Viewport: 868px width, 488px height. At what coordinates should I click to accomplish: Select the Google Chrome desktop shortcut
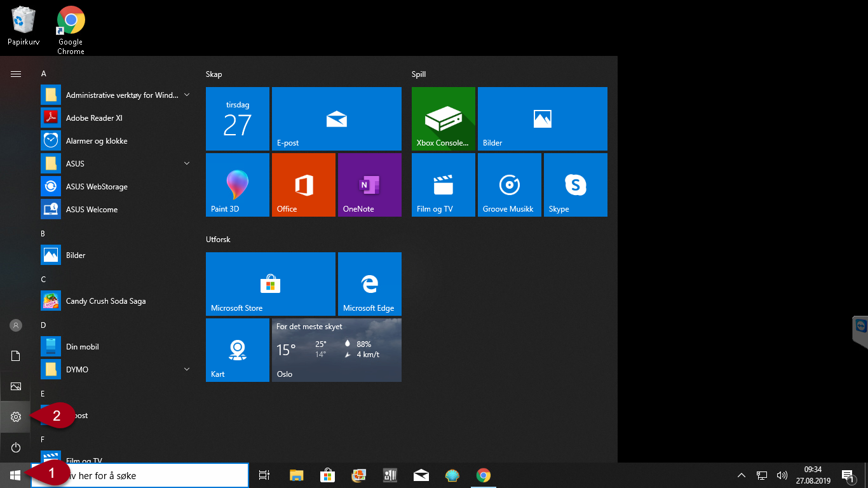tap(71, 30)
